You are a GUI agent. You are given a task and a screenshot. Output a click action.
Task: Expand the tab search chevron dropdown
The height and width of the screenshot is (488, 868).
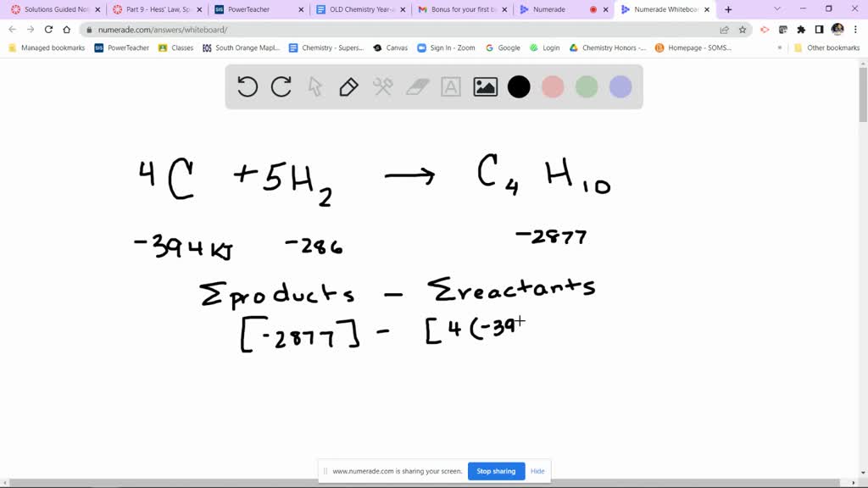[x=778, y=9]
